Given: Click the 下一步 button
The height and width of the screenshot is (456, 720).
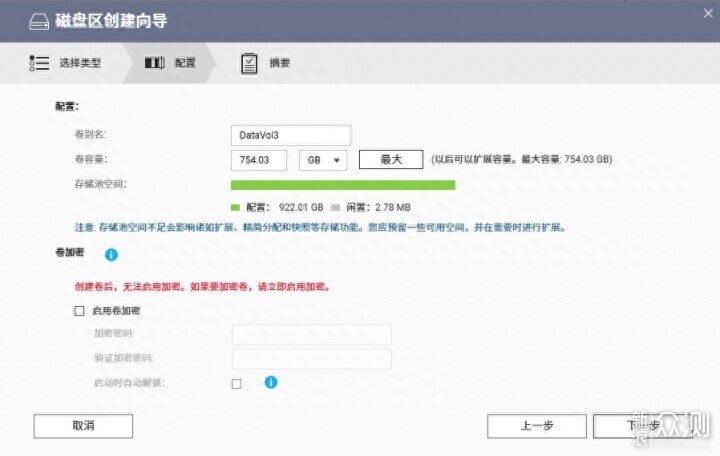Looking at the screenshot, I should pyautogui.click(x=643, y=426).
